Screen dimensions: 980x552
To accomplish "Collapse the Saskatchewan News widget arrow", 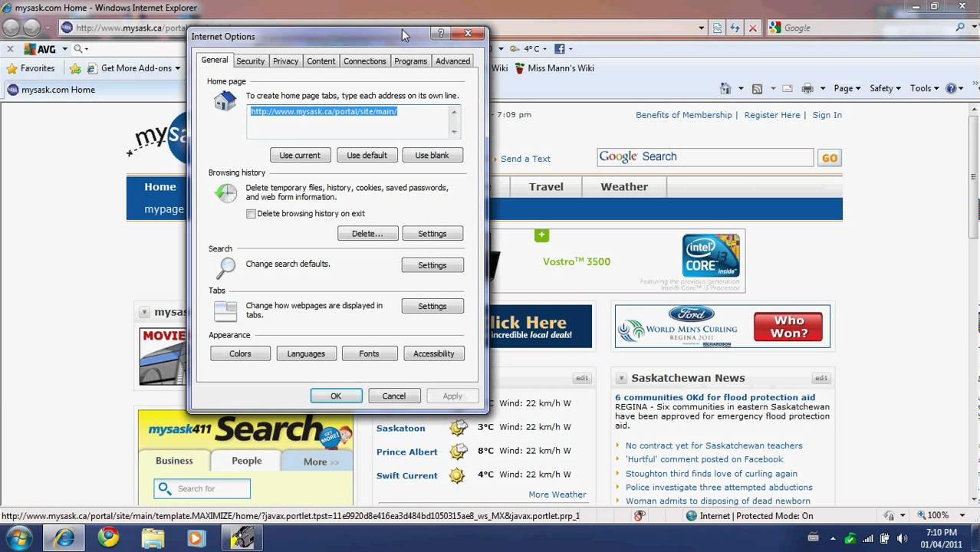I will tap(622, 378).
